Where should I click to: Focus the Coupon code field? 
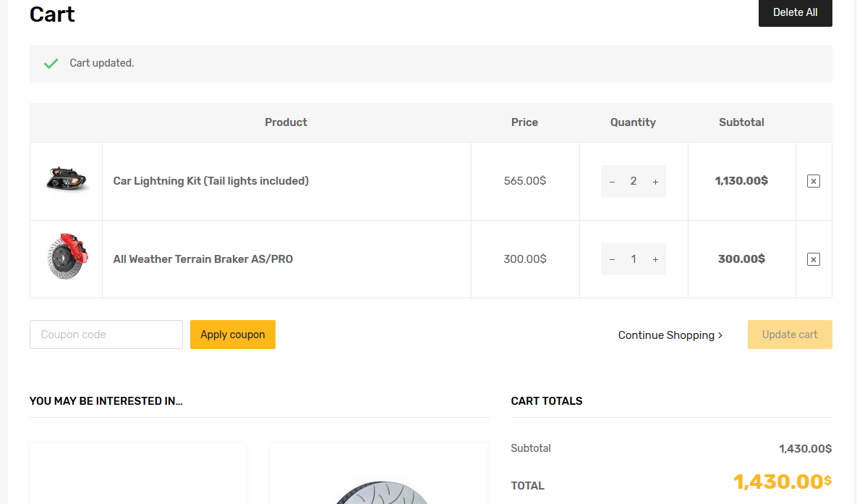coord(106,335)
